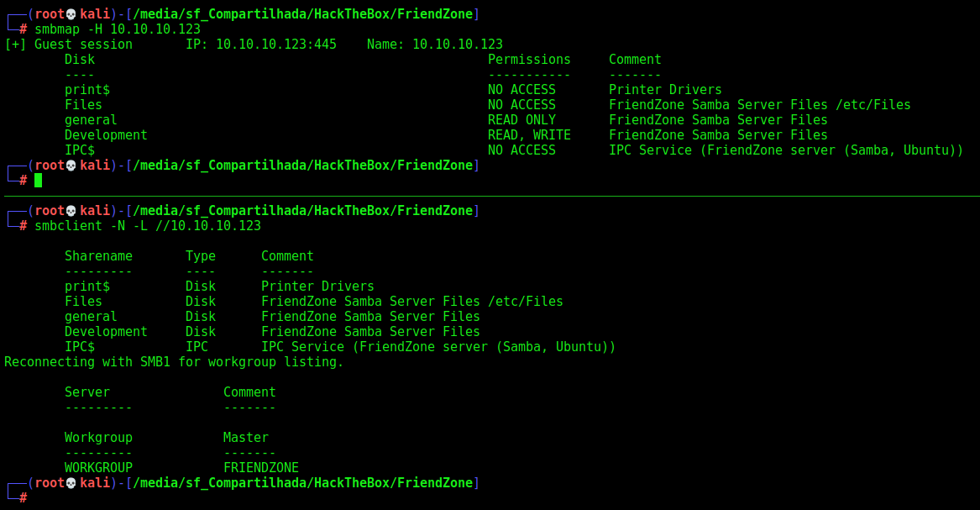This screenshot has height=510, width=980.
Task: Click Development share in smbmap output
Action: click(106, 135)
